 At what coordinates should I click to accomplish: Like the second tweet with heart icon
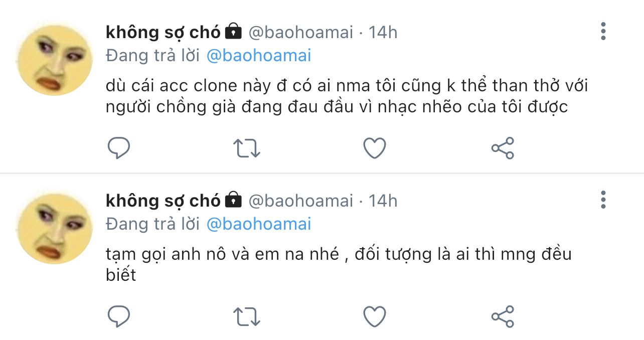click(374, 316)
